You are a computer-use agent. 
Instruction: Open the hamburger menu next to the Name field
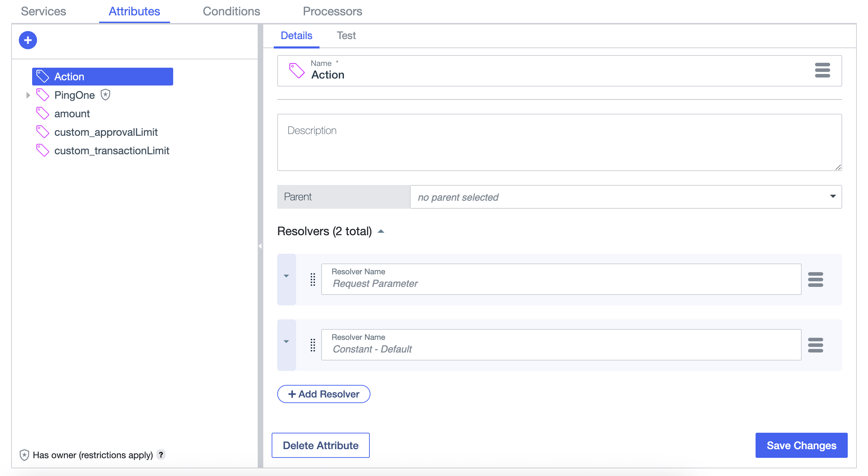coord(822,70)
